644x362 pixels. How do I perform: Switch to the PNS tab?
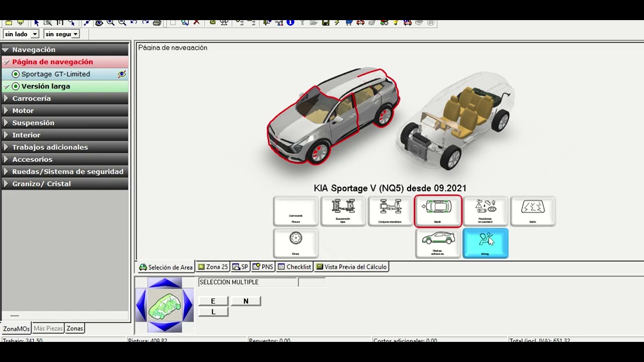click(263, 267)
